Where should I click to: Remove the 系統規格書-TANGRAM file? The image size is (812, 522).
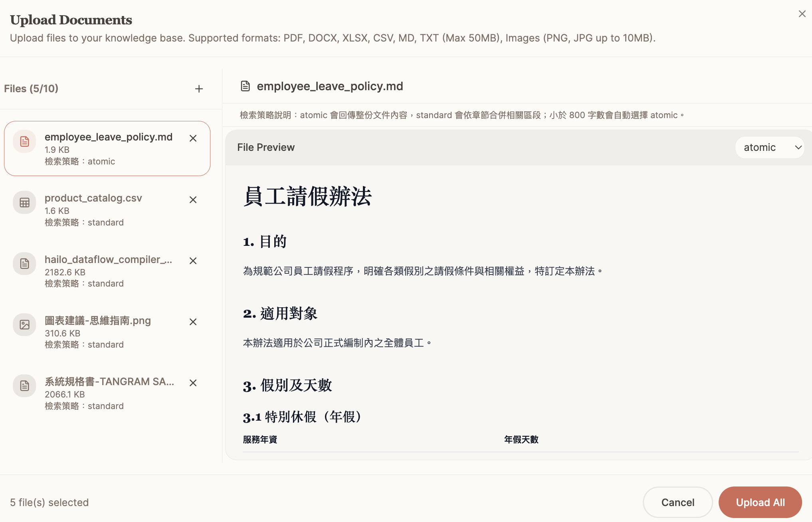point(193,383)
